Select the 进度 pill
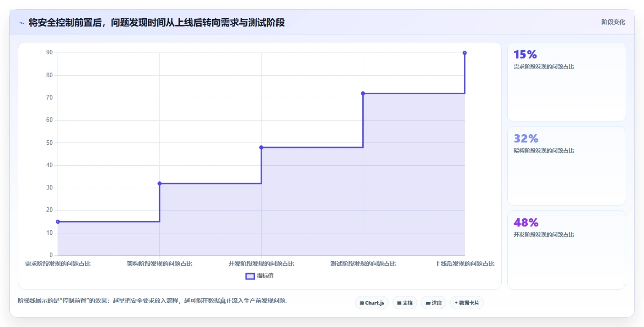Screen dimensions: 644x327 (434, 303)
